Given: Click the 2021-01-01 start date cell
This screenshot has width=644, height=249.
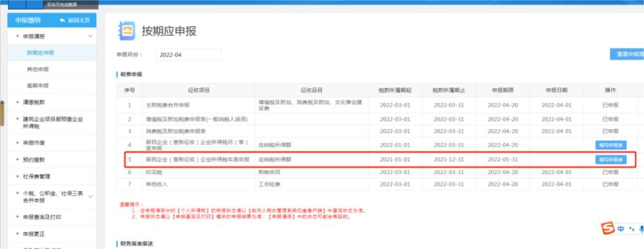Looking at the screenshot, I should click(395, 159).
